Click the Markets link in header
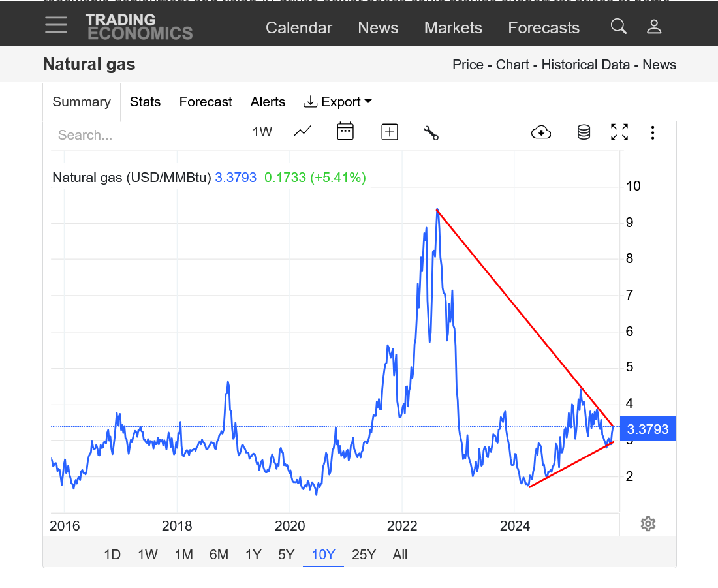The image size is (718, 588). coord(453,28)
